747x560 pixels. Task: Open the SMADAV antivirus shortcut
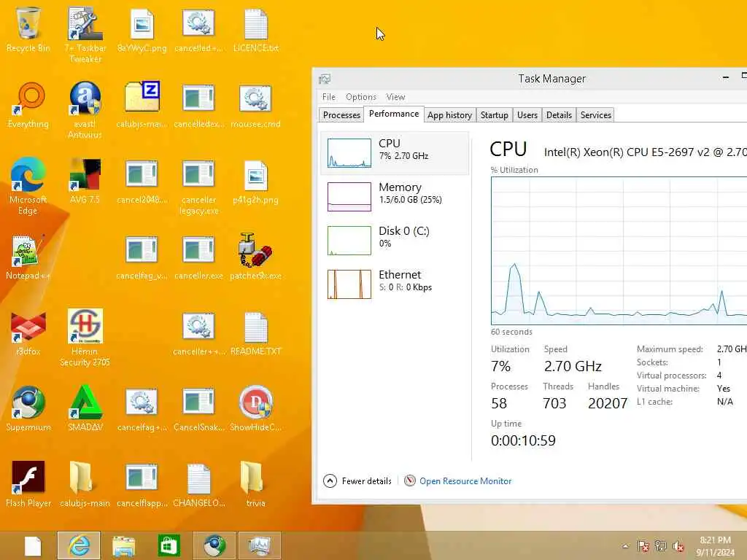coord(85,408)
